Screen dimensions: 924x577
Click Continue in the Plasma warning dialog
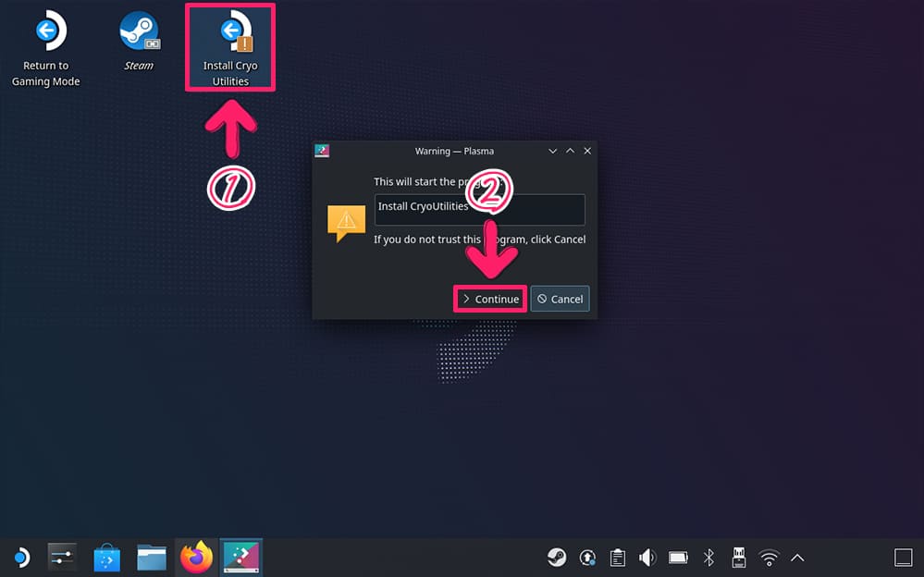[490, 299]
